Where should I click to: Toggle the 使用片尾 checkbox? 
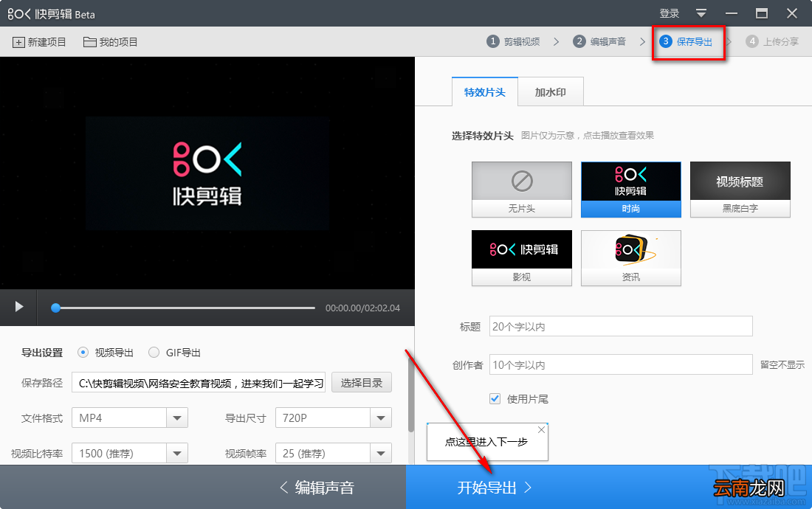495,399
